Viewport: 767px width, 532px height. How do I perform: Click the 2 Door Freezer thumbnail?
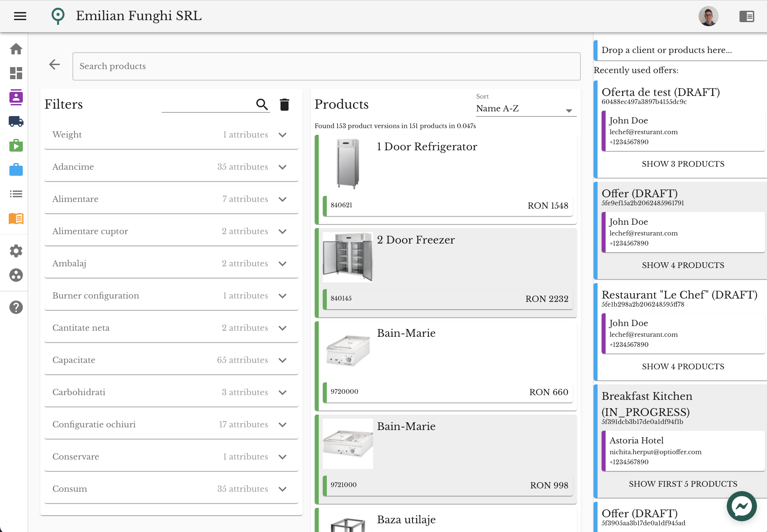tap(348, 257)
